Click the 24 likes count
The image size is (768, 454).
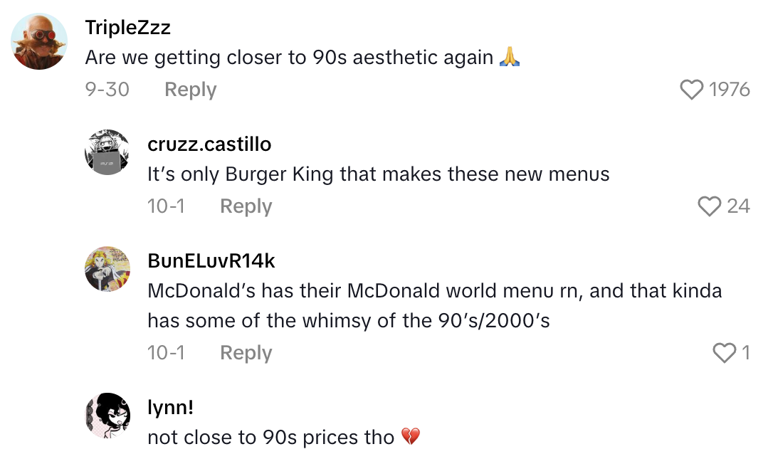click(x=738, y=206)
